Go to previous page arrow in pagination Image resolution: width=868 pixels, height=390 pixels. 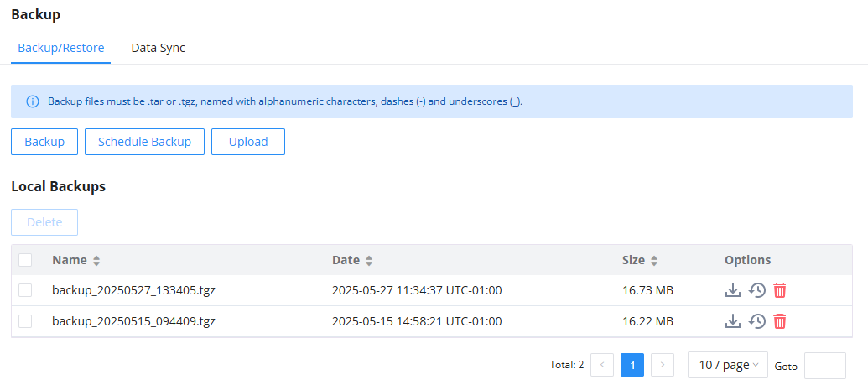coord(602,365)
